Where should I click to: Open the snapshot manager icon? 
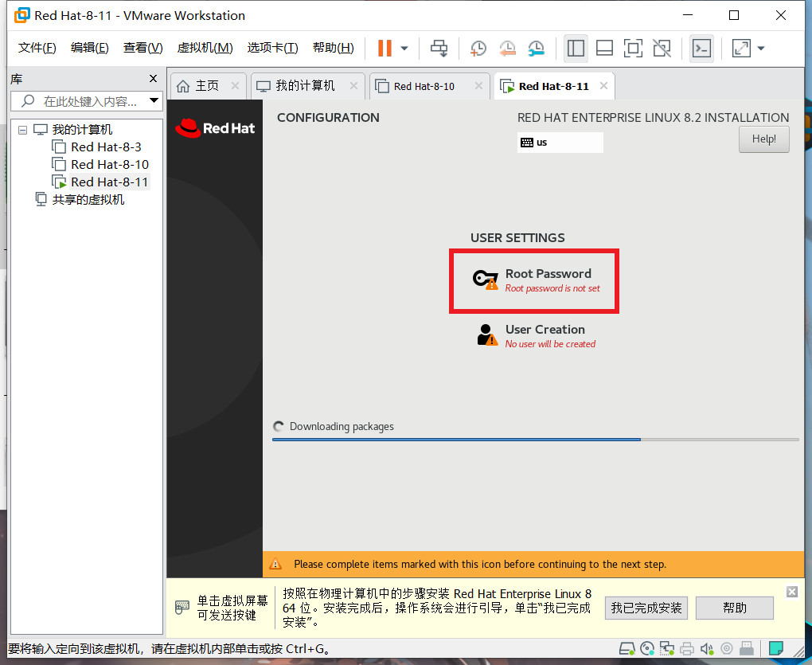click(536, 48)
